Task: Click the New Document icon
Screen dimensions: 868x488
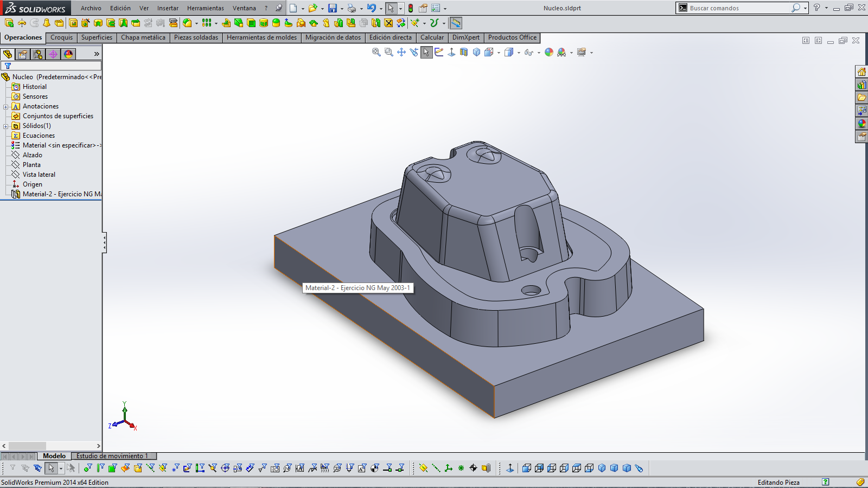Action: [x=293, y=8]
